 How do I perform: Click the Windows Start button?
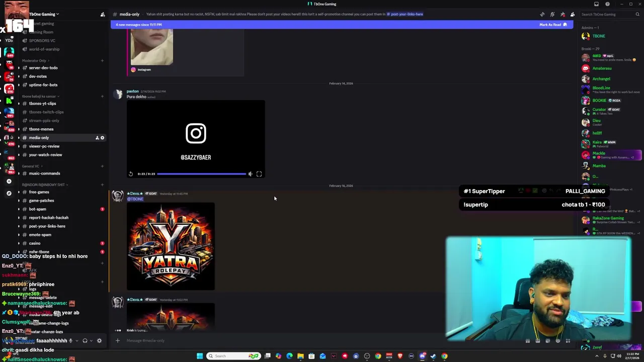[200, 356]
